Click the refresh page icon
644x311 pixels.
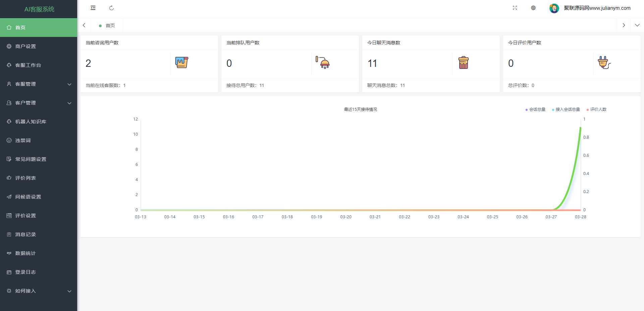(111, 8)
